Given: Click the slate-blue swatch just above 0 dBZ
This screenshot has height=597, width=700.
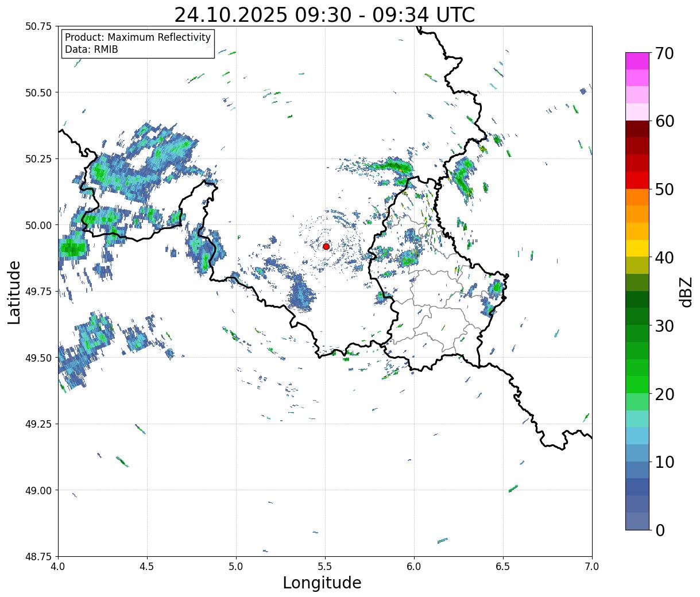Looking at the screenshot, I should (x=637, y=521).
